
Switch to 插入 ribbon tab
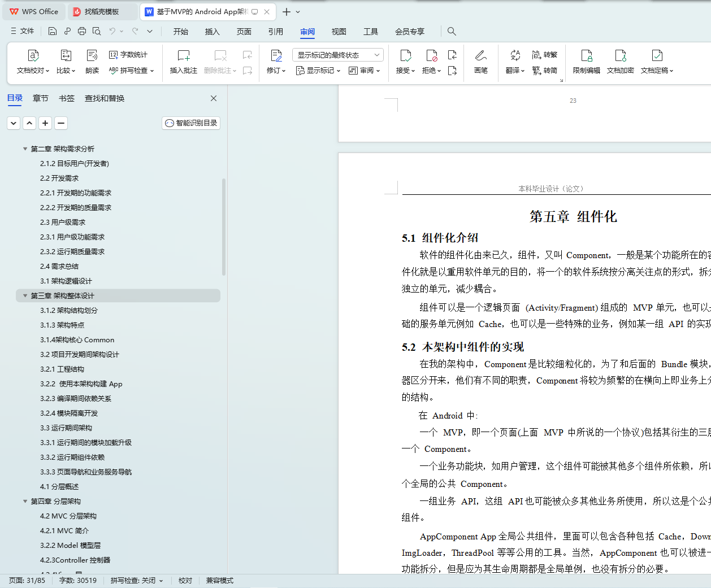213,32
